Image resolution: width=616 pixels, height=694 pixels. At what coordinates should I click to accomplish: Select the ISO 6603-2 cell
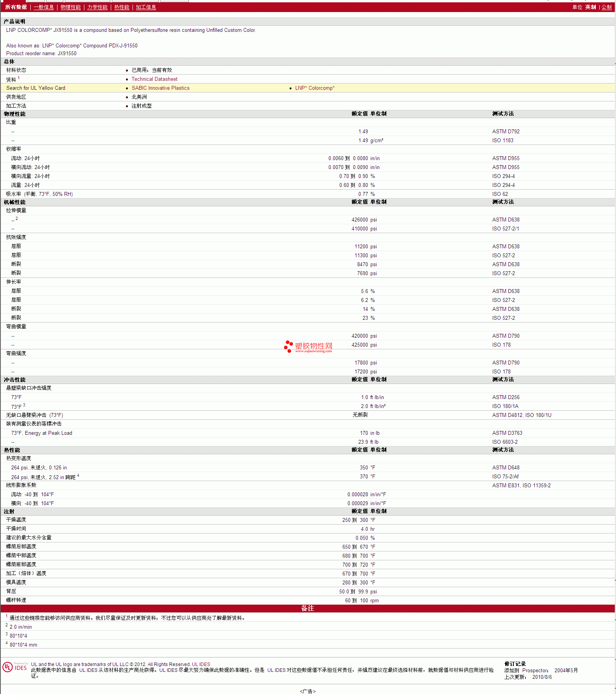tap(505, 442)
